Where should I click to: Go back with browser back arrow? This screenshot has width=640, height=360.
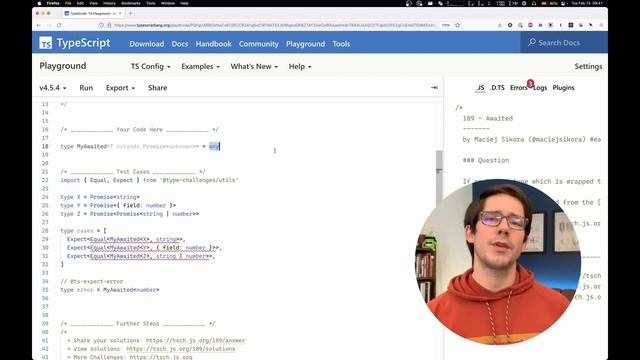[x=38, y=25]
